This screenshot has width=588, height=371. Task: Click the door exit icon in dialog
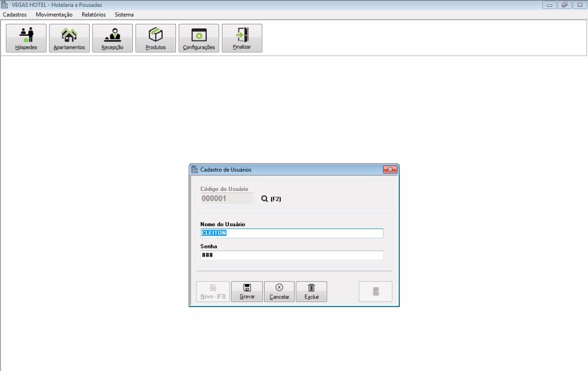(x=375, y=291)
